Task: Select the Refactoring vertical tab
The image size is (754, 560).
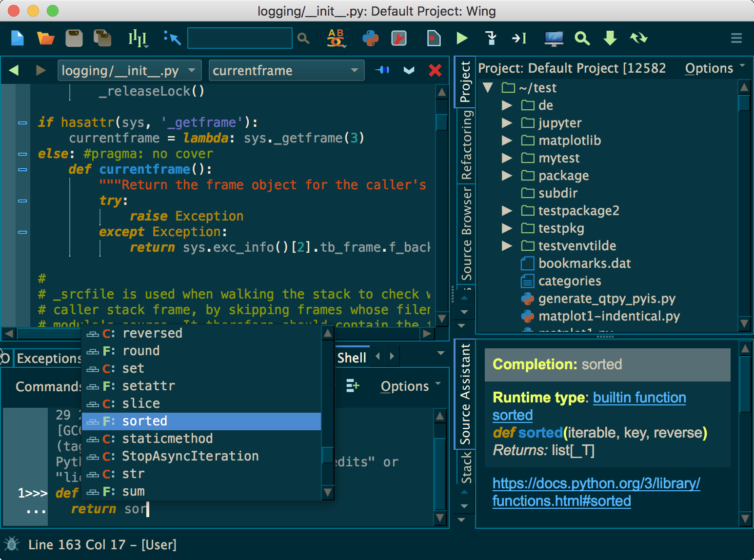Action: point(466,145)
